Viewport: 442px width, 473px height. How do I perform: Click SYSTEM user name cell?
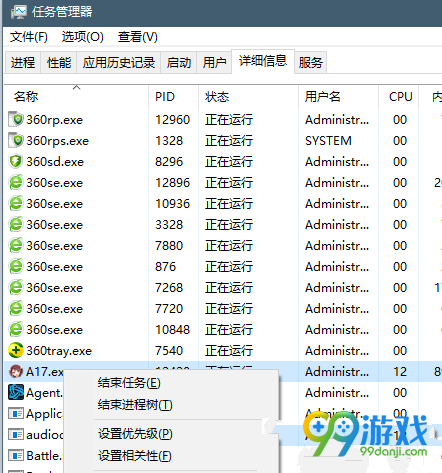(328, 141)
